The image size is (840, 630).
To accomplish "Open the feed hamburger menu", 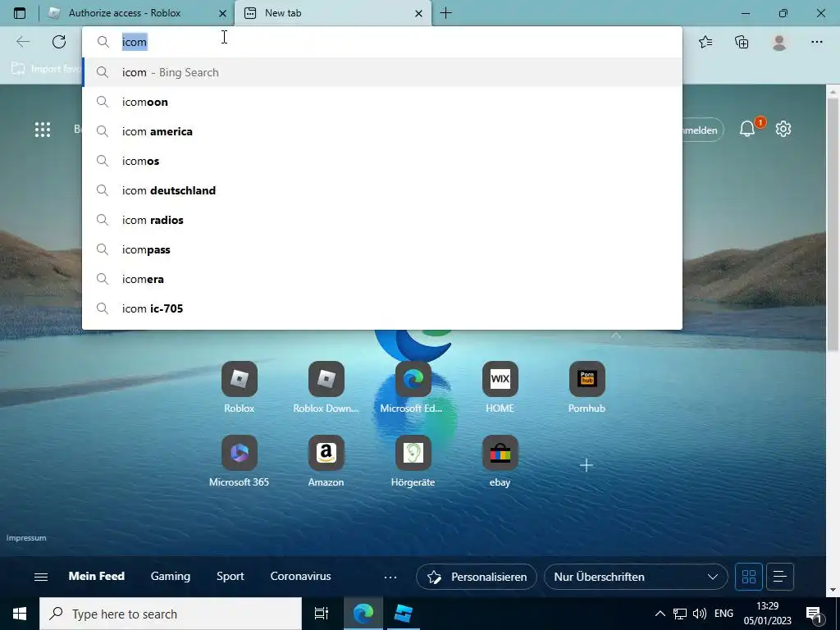I will [41, 577].
